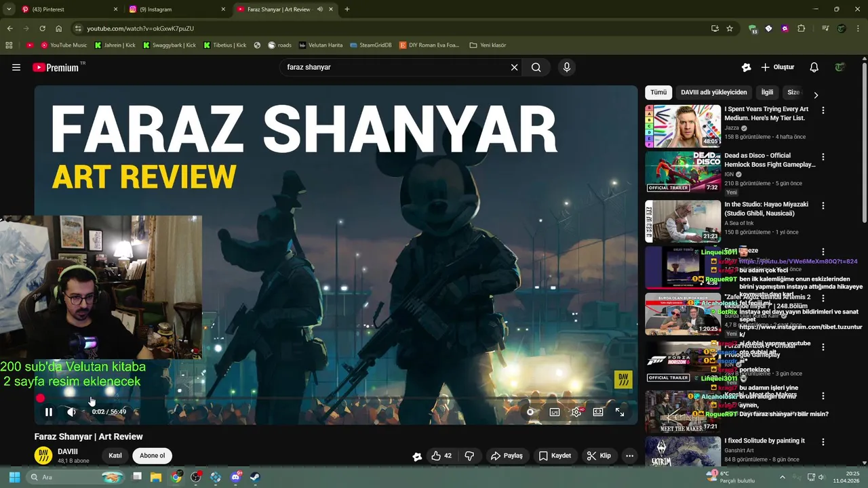This screenshot has width=868, height=488.
Task: Open the YouTube Music bookmark
Action: (64, 45)
